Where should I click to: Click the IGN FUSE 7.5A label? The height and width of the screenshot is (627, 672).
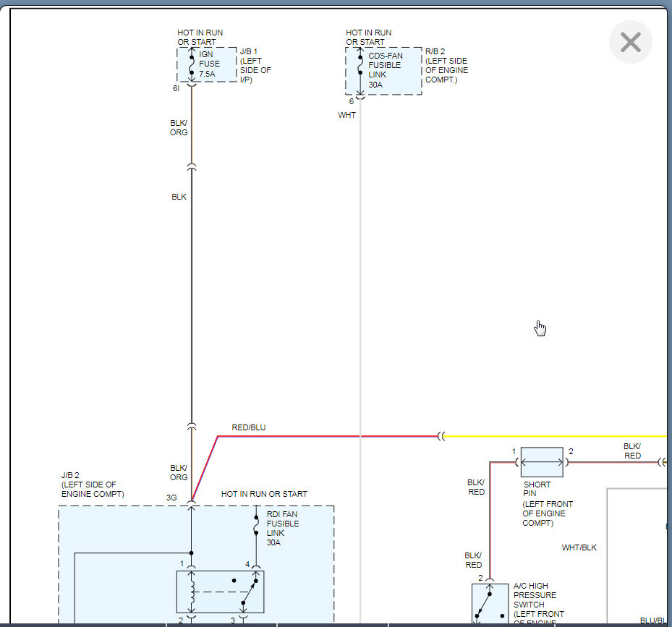[x=209, y=64]
